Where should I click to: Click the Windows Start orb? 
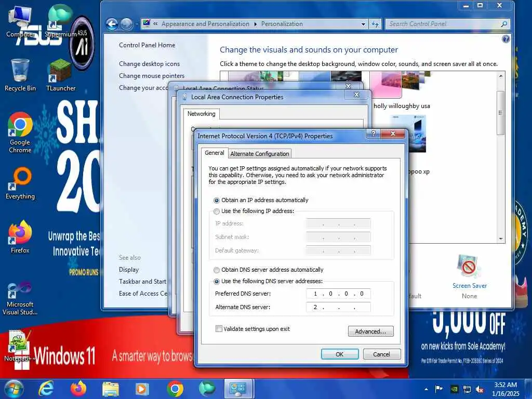(14, 389)
